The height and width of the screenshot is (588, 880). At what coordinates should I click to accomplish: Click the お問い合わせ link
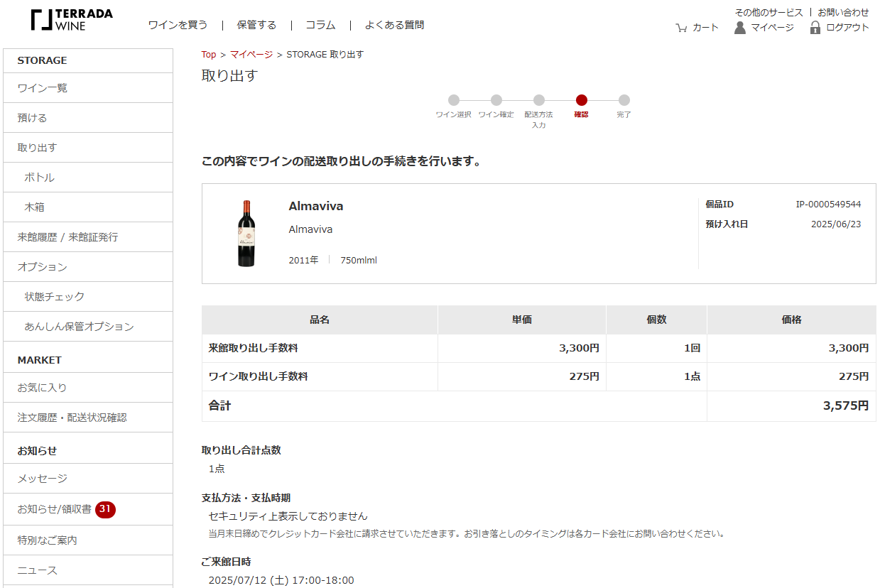843,13
